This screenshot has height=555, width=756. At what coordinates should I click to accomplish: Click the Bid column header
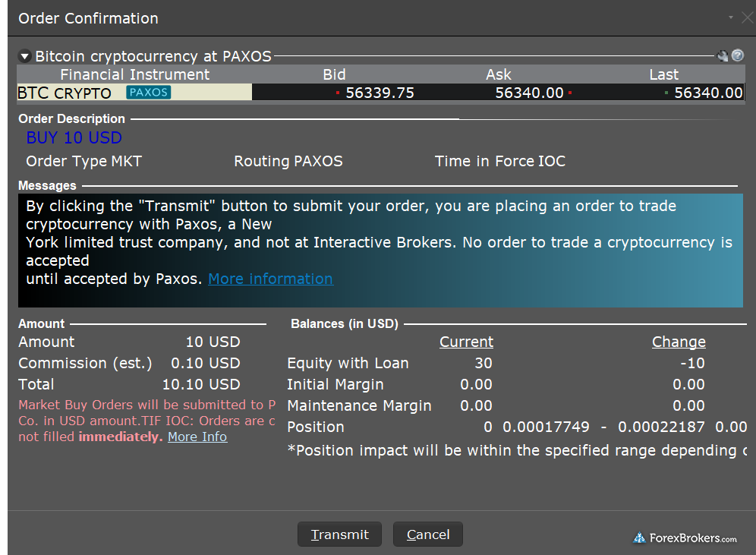coord(334,74)
